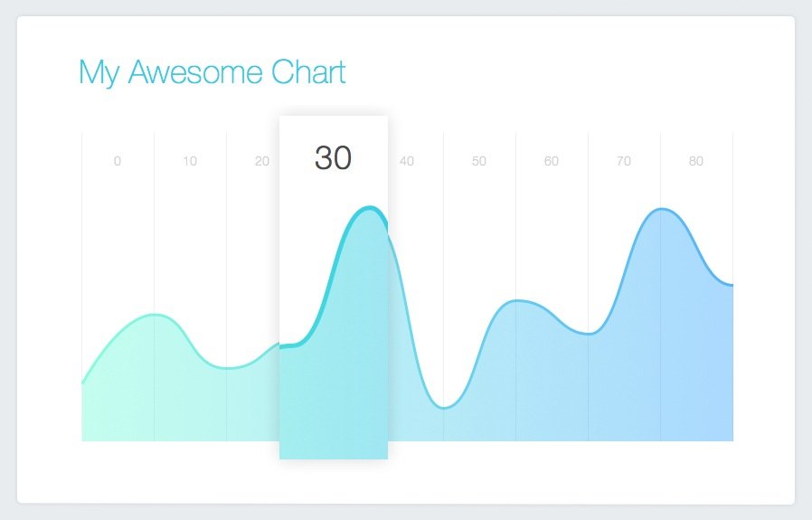Select the 50 column label
Screen dimensions: 812x520
[479, 161]
